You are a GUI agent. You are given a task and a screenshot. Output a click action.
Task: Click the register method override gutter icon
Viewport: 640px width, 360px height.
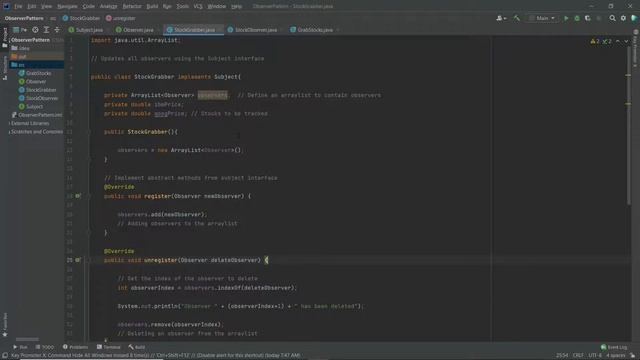78,196
